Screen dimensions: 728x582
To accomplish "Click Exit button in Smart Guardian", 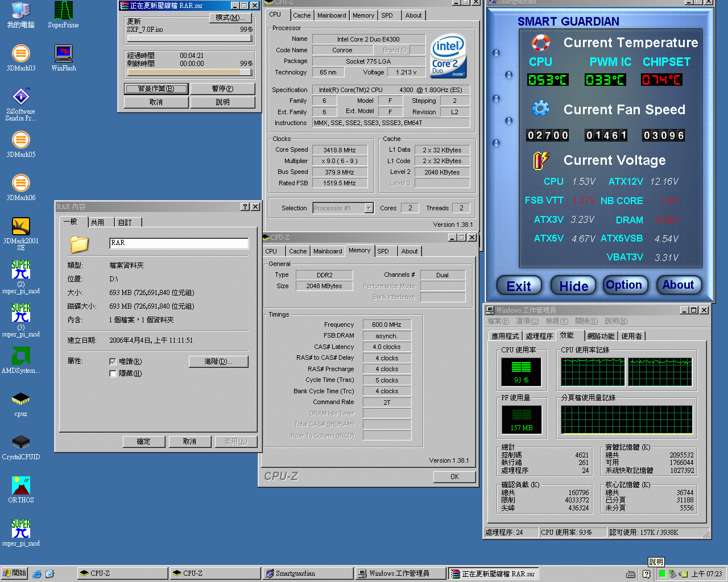I will (519, 286).
